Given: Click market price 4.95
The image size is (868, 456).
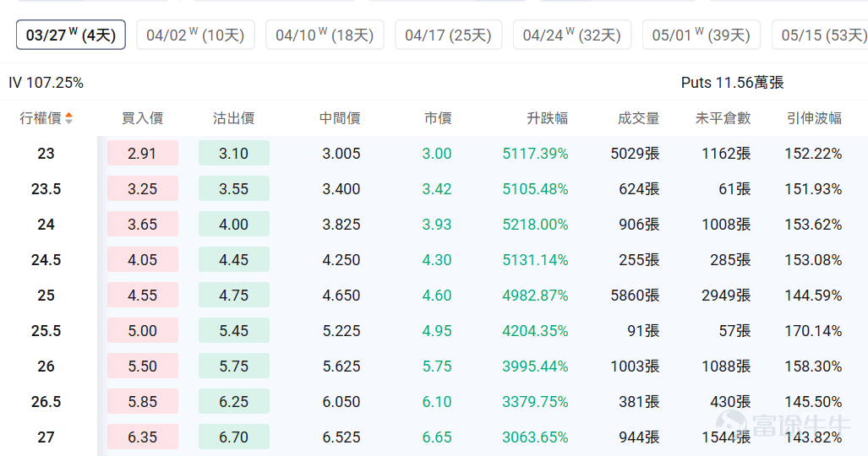Looking at the screenshot, I should 437,330.
